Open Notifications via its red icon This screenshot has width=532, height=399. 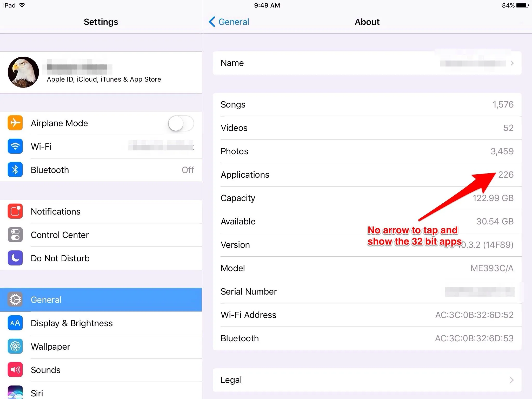[x=15, y=211]
